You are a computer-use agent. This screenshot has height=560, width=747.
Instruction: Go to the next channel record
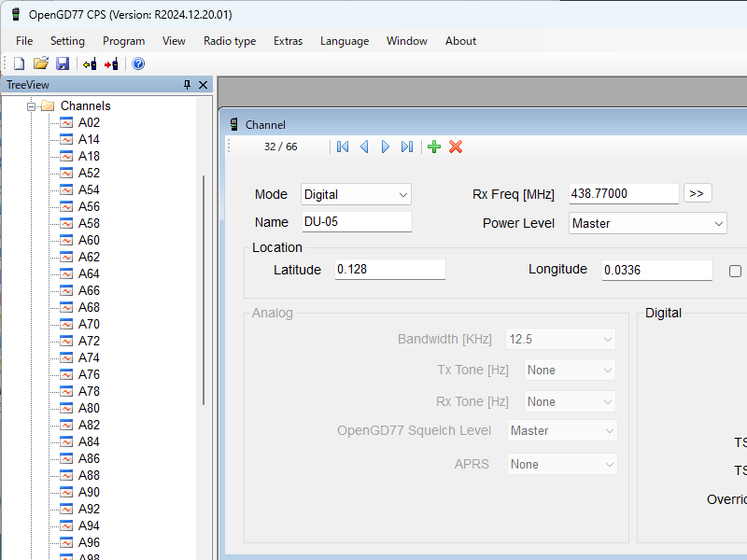pyautogui.click(x=386, y=147)
